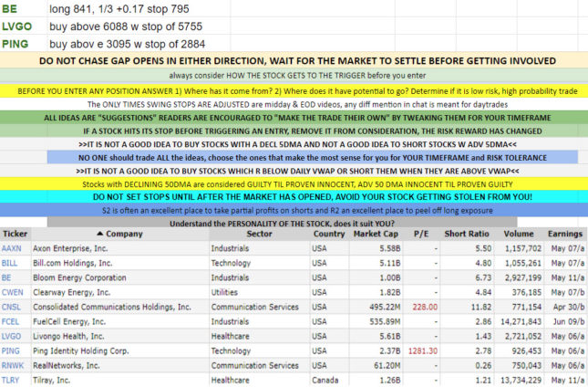Click the P/E column header
588x387 pixels.
point(421,234)
